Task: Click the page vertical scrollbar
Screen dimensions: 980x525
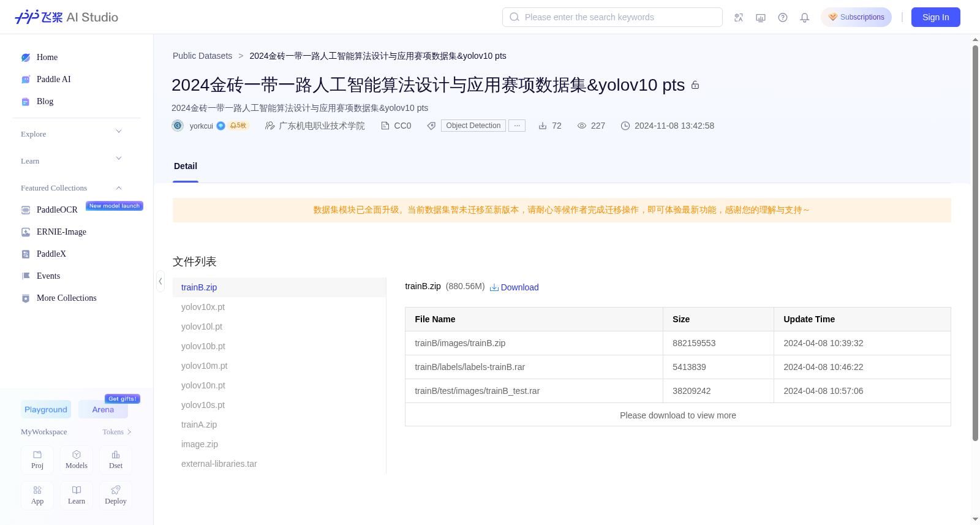Action: coord(975,243)
